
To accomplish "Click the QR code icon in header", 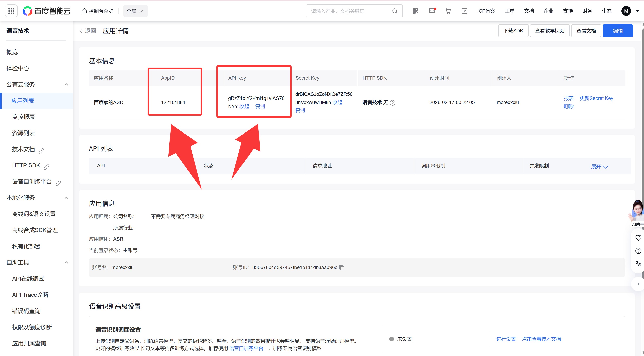I will 416,11.
